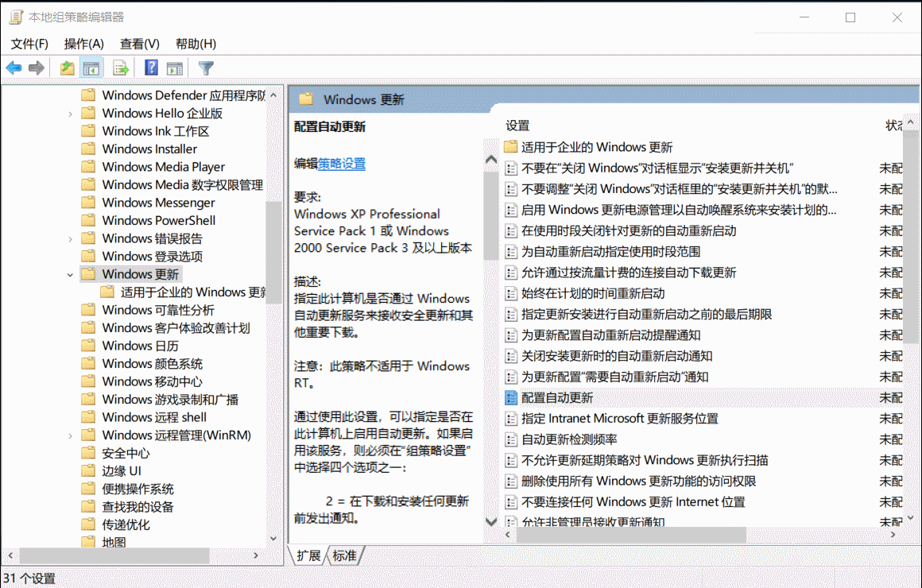
Task: Expand the Windows 远程管理(WinRM) node
Action: 70,435
